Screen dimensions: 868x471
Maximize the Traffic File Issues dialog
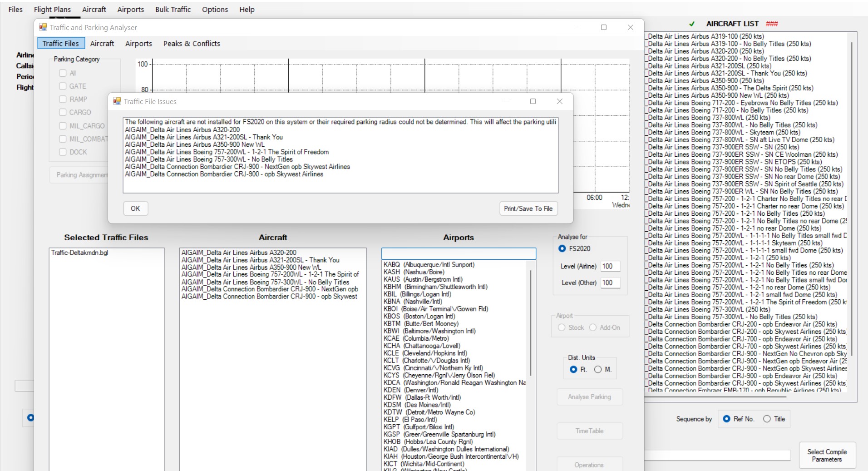[x=533, y=101]
